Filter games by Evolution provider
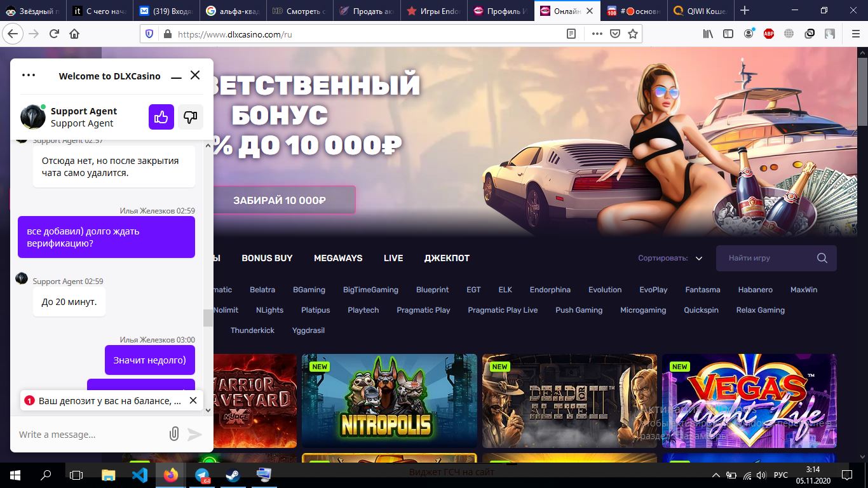Screen dimensions: 868x488 tap(605, 290)
